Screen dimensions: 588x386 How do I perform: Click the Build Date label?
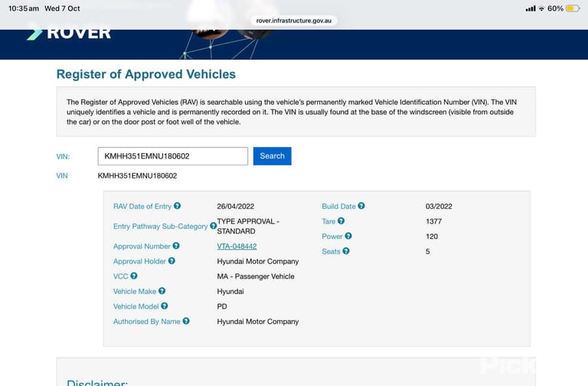click(x=338, y=206)
